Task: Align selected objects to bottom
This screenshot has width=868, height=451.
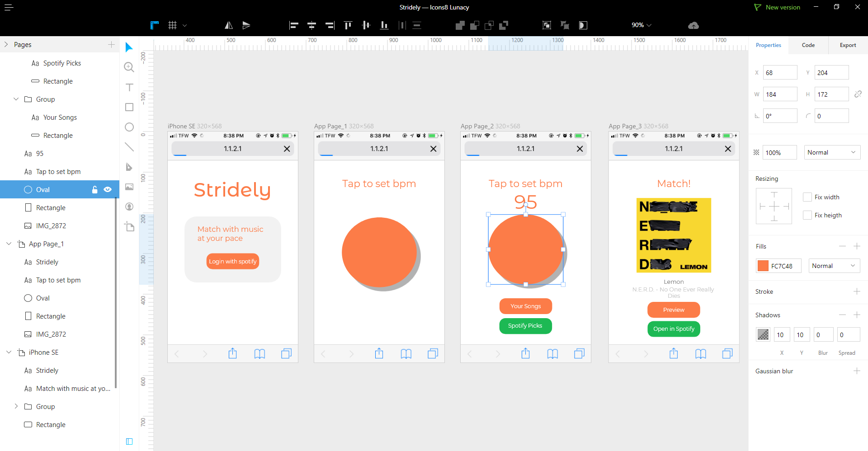Action: [x=384, y=25]
